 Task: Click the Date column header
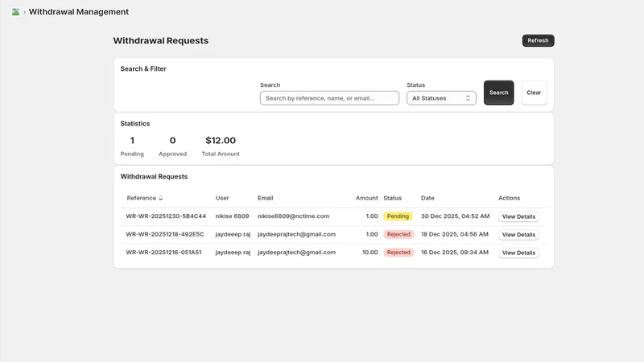[x=427, y=198]
